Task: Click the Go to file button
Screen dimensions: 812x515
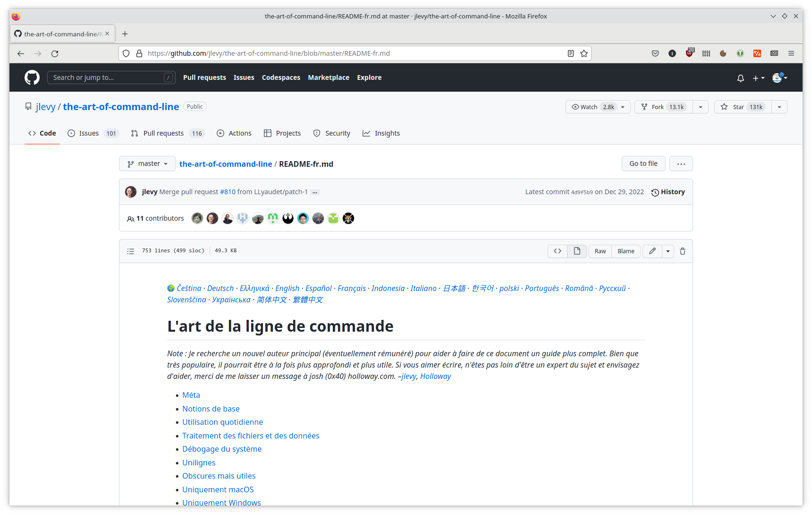Action: [x=643, y=163]
